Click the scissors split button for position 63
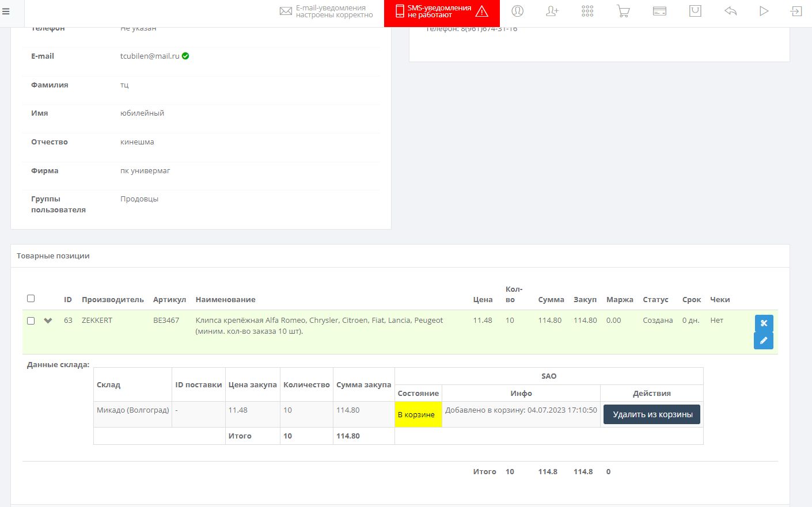The width and height of the screenshot is (812, 507). coord(764,323)
